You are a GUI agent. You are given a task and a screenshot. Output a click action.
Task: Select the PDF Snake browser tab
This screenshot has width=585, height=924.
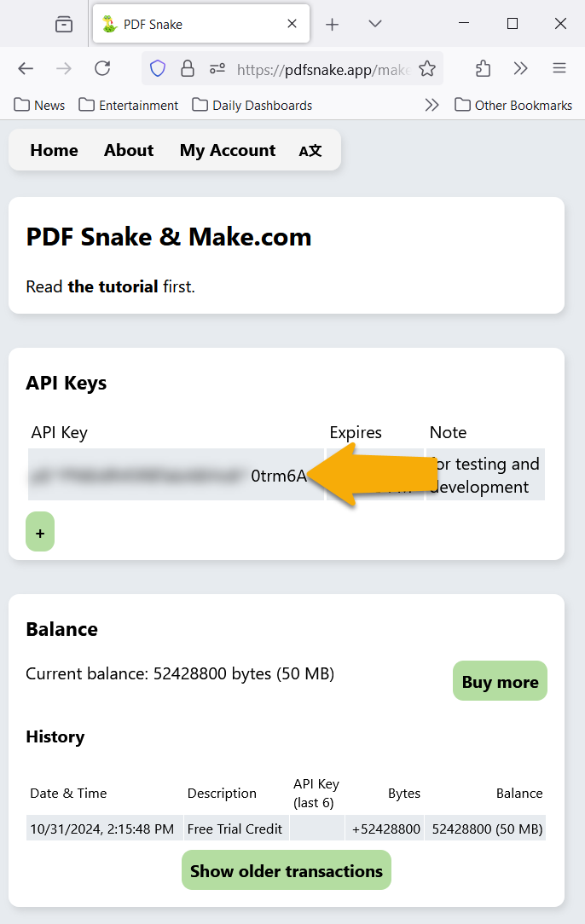(x=201, y=24)
